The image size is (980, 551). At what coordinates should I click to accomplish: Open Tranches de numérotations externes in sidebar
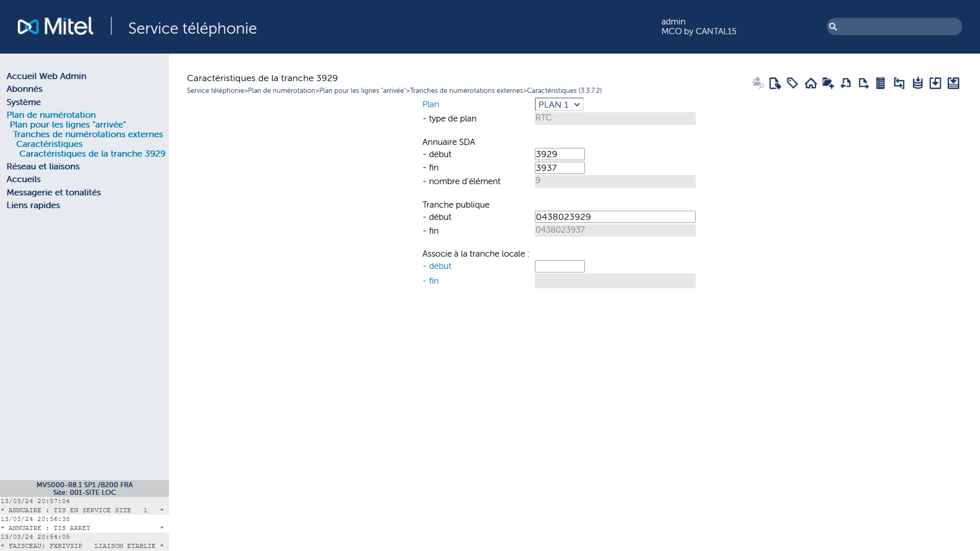pos(88,134)
